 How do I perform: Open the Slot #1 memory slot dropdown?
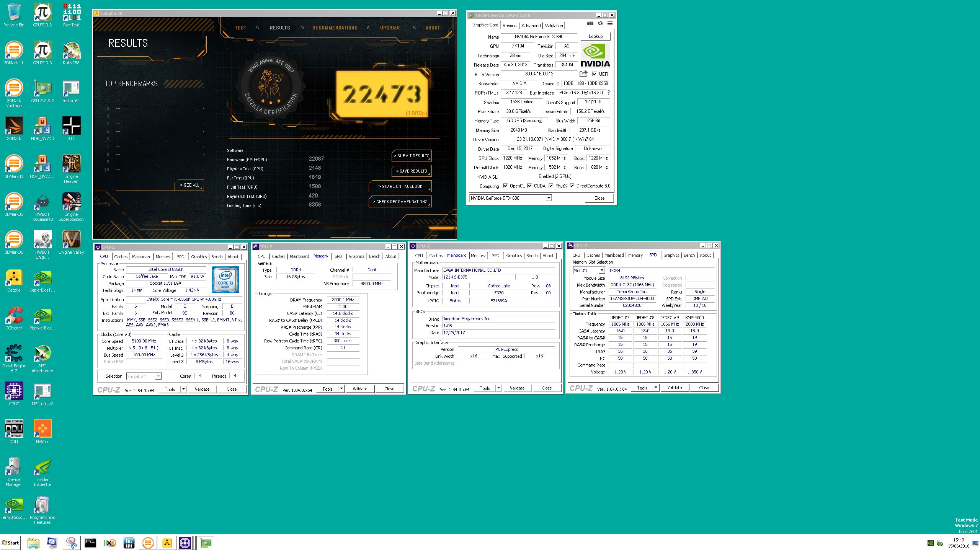[x=601, y=271]
